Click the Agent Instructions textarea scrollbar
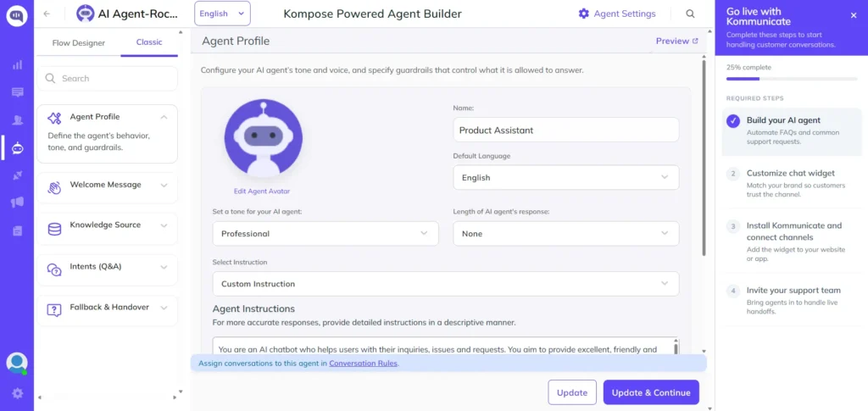 (x=676, y=348)
